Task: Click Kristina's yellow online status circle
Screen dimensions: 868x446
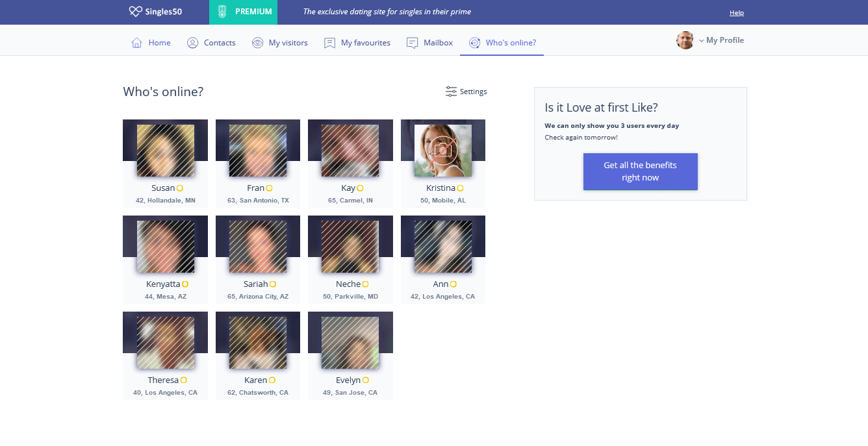Action: point(460,188)
